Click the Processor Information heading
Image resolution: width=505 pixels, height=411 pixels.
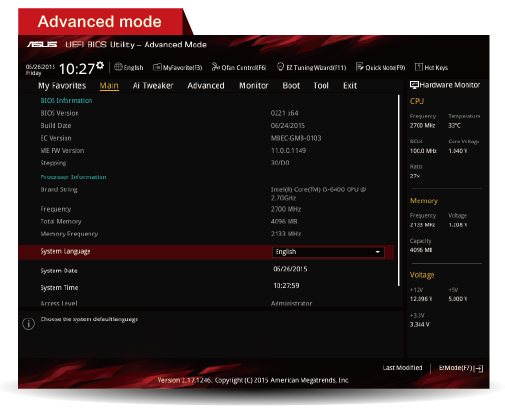[x=73, y=177]
